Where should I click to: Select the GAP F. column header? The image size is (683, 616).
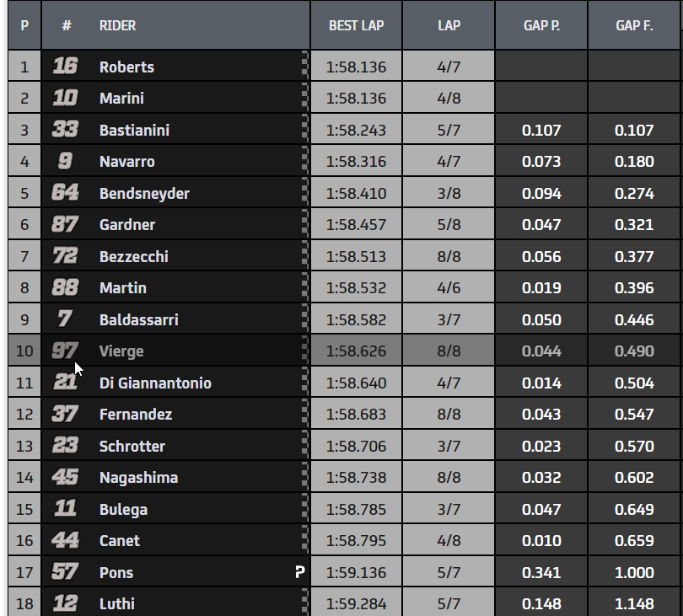point(634,25)
